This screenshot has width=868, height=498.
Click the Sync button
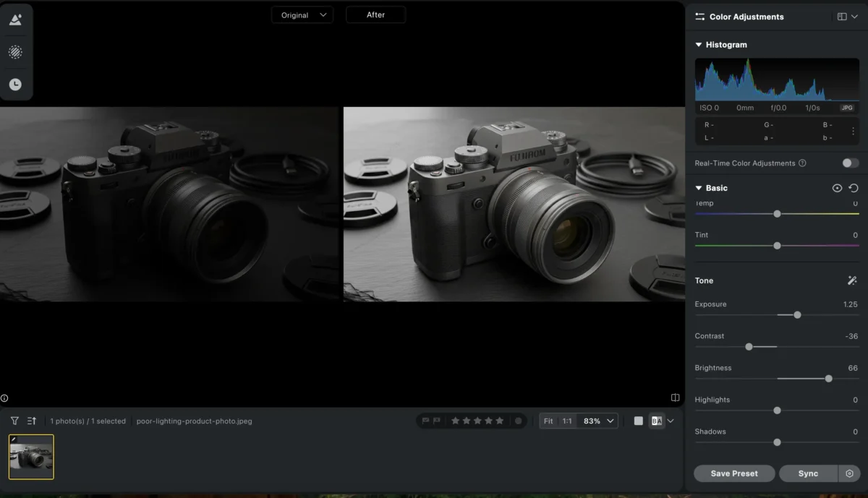(x=808, y=473)
